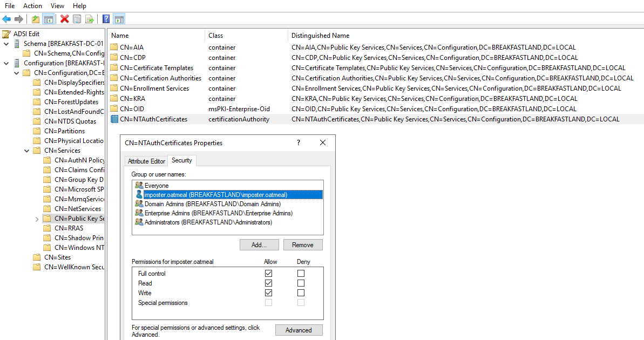The image size is (644, 340).
Task: Check the Deny box for Read
Action: (x=301, y=283)
